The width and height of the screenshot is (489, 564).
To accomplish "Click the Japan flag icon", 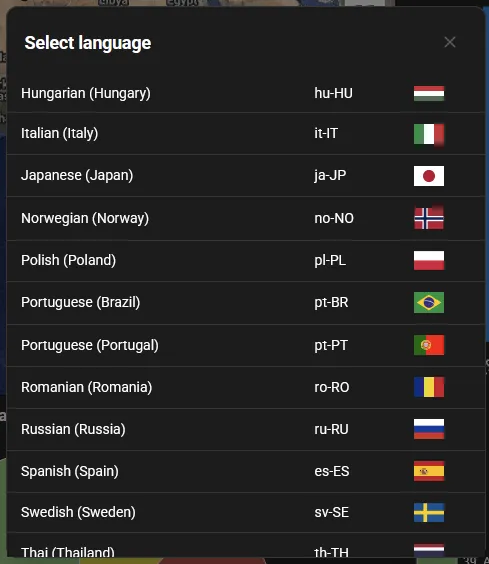I will [429, 176].
